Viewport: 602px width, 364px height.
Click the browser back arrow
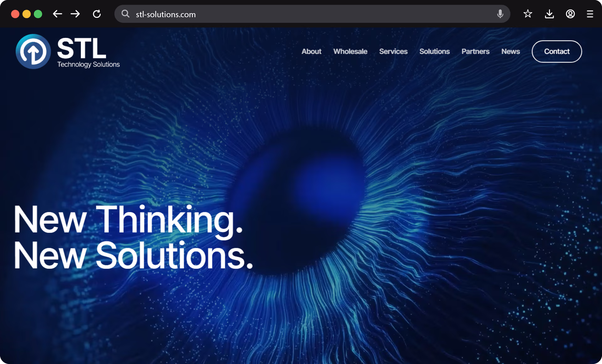point(57,14)
